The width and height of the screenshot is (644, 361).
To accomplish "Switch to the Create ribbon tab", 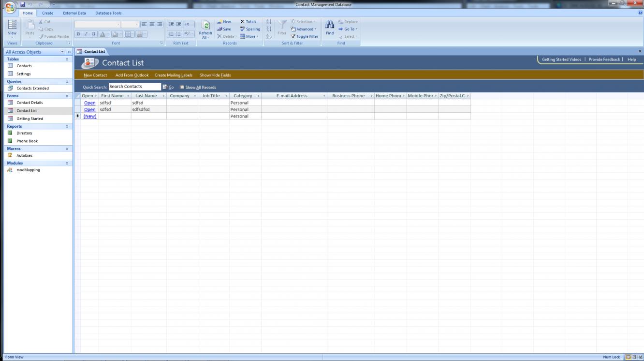I will [x=47, y=13].
